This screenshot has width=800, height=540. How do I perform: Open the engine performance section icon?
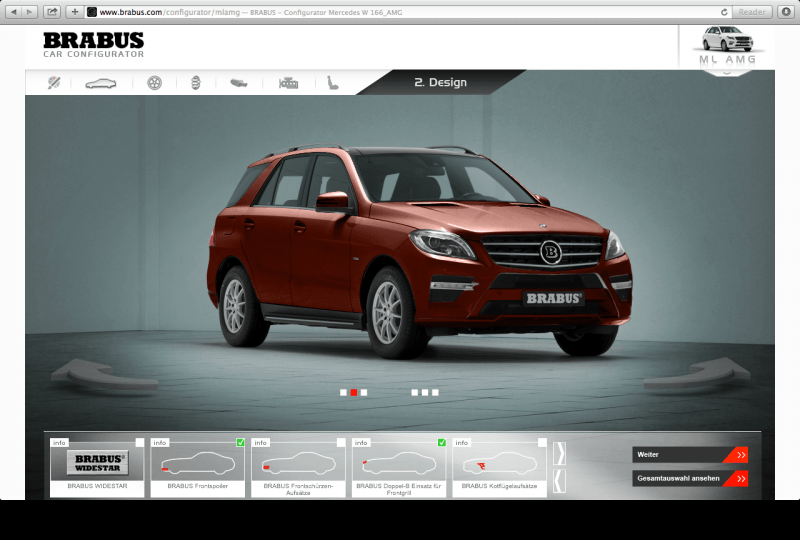click(288, 83)
